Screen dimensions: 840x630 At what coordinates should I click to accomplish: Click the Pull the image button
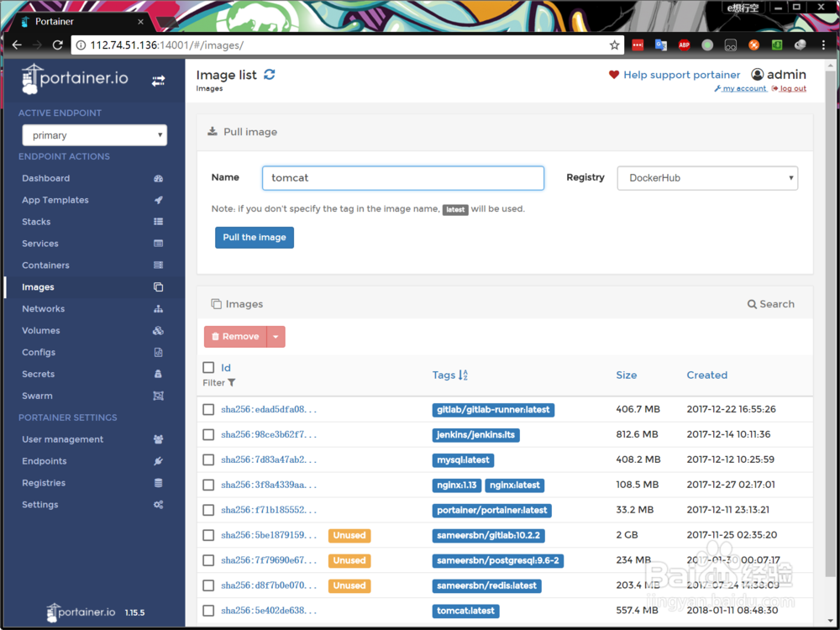click(x=255, y=238)
